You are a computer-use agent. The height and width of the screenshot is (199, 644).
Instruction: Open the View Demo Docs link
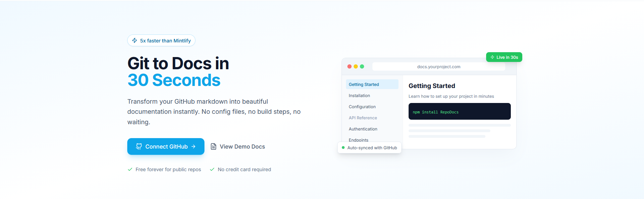tap(238, 146)
